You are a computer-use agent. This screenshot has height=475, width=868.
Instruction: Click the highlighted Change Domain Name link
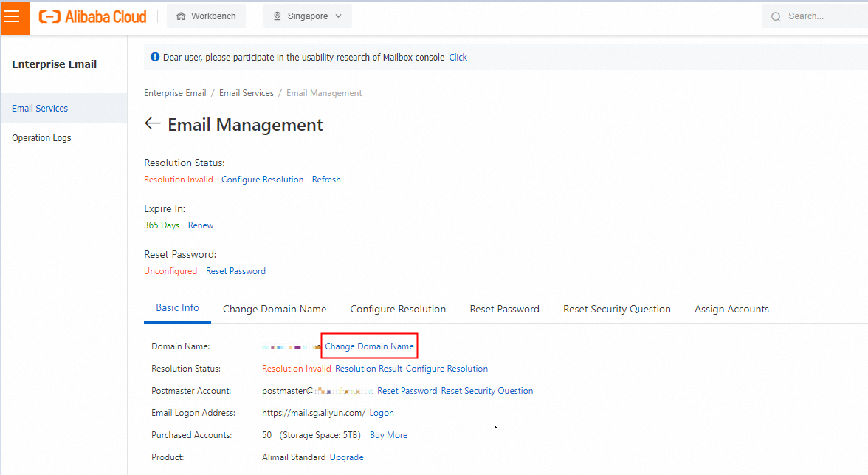point(369,346)
